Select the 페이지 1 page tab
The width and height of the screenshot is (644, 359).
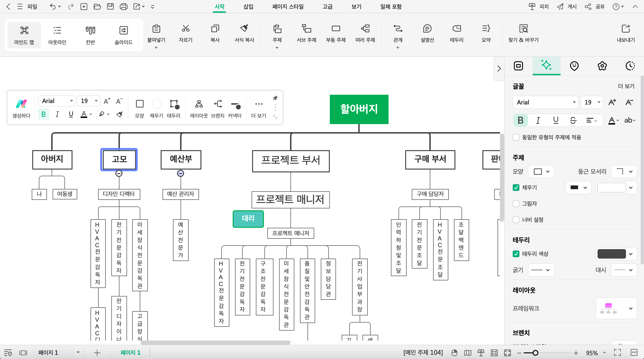[x=130, y=353]
